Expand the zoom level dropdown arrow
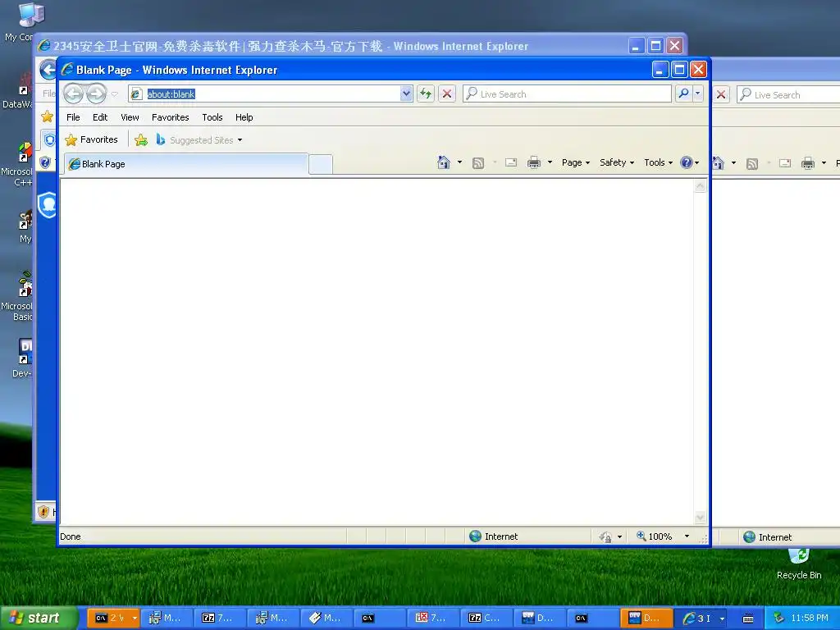The image size is (840, 630). 687,536
